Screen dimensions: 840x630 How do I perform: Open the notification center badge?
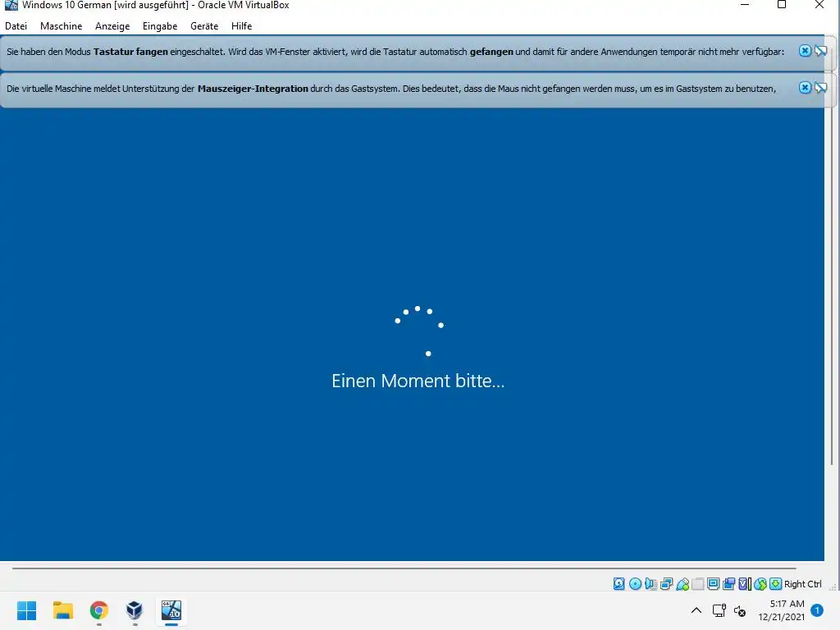click(x=817, y=610)
